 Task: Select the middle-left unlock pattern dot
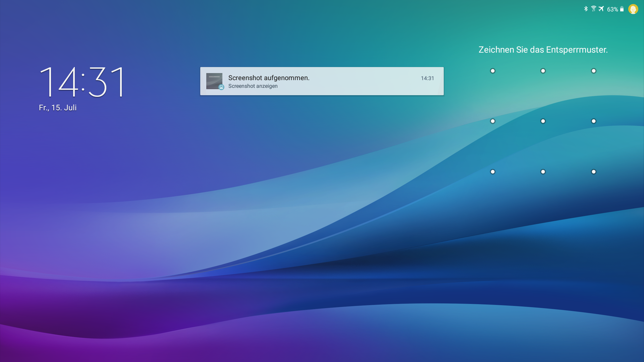[x=493, y=121]
